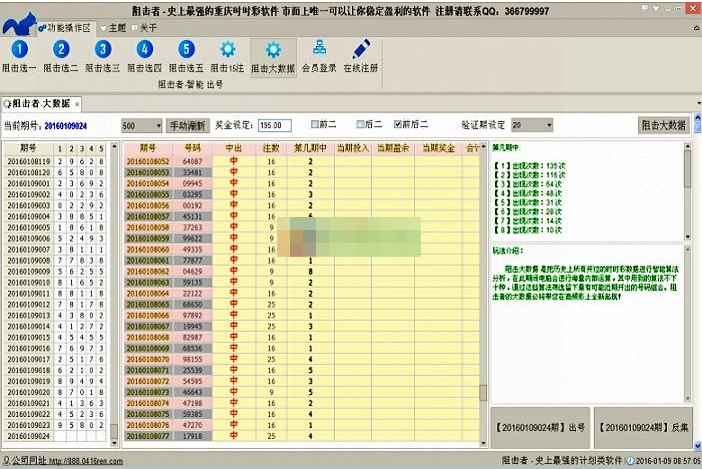Select the 狙击选三 icon
The height and width of the screenshot is (469, 702).
click(103, 50)
